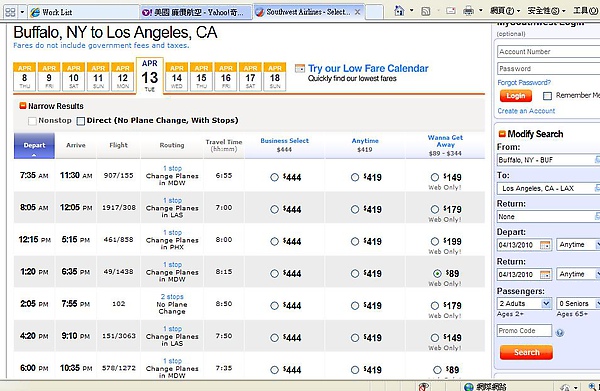Select the Apr 18 Sun date tab
600x391 pixels.
(x=275, y=77)
